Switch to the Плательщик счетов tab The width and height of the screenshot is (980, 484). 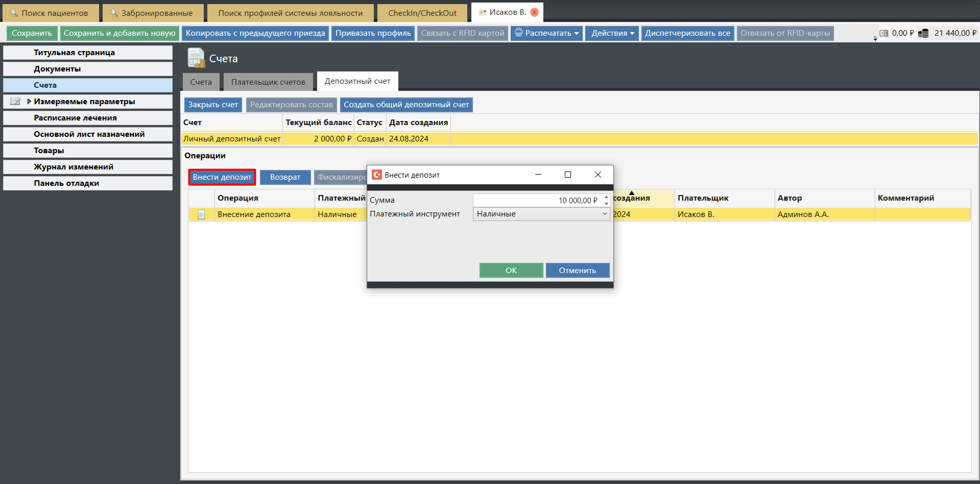[x=268, y=82]
